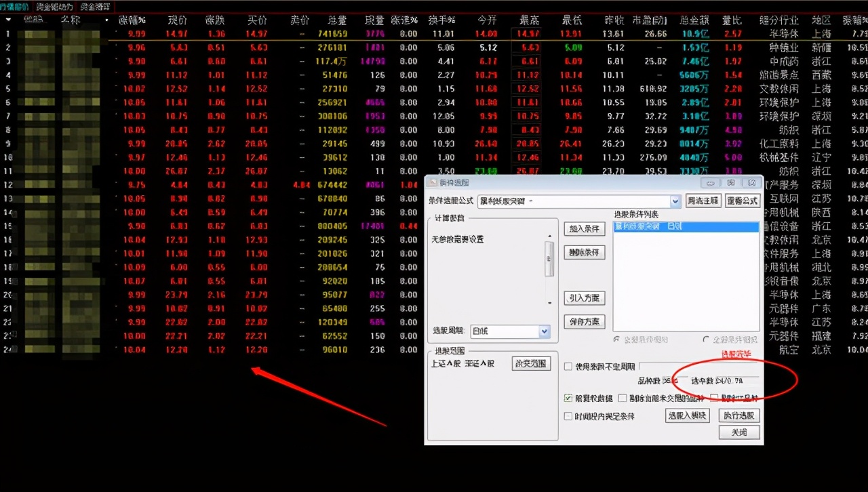The width and height of the screenshot is (868, 492).
Task: Open the 选股周期 日线 dropdown
Action: [544, 331]
